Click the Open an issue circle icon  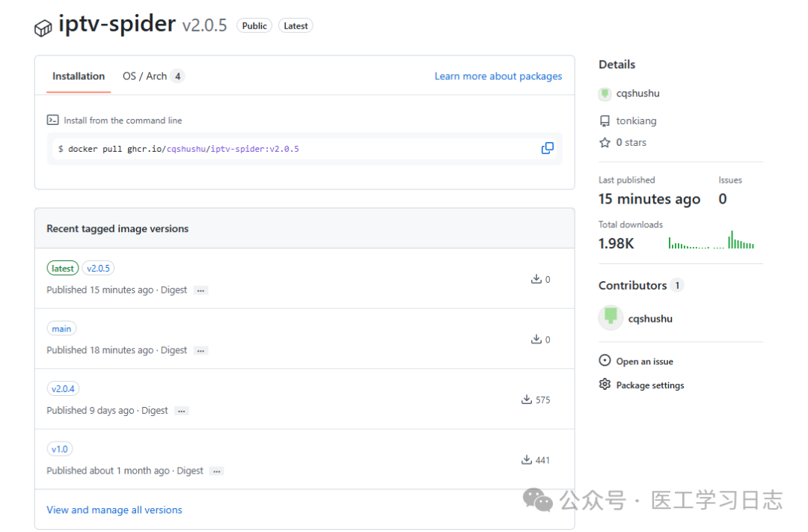(605, 361)
